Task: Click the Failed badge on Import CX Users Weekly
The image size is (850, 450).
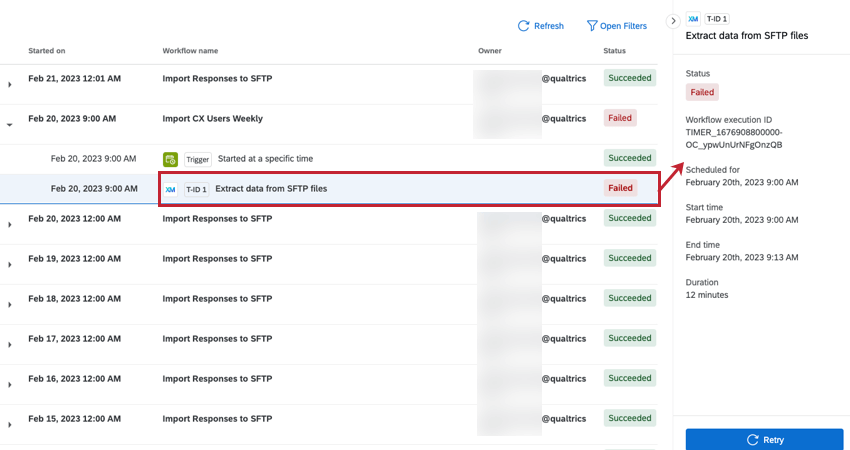Action: (x=620, y=118)
